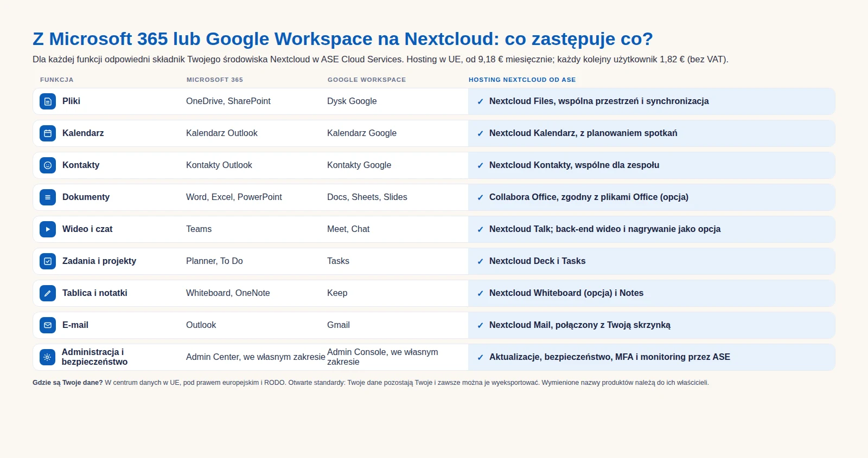This screenshot has height=458, width=868.
Task: Click the 'Whiteboard, OneNote' cell
Action: tap(228, 293)
